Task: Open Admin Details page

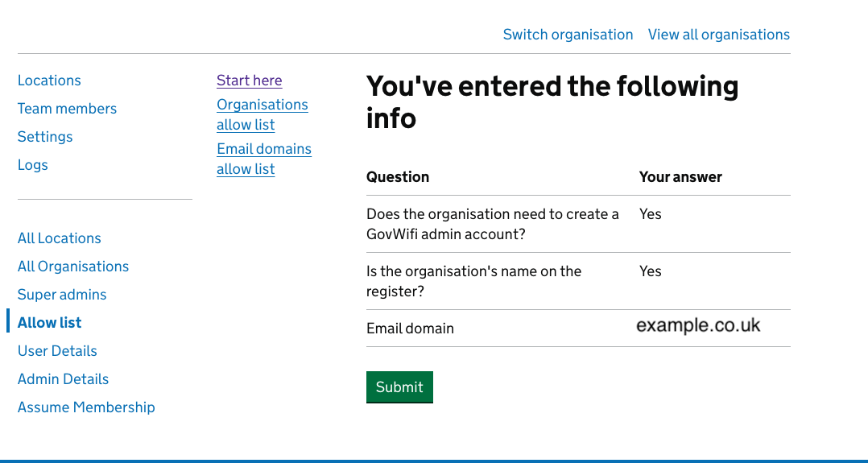Action: pos(63,379)
